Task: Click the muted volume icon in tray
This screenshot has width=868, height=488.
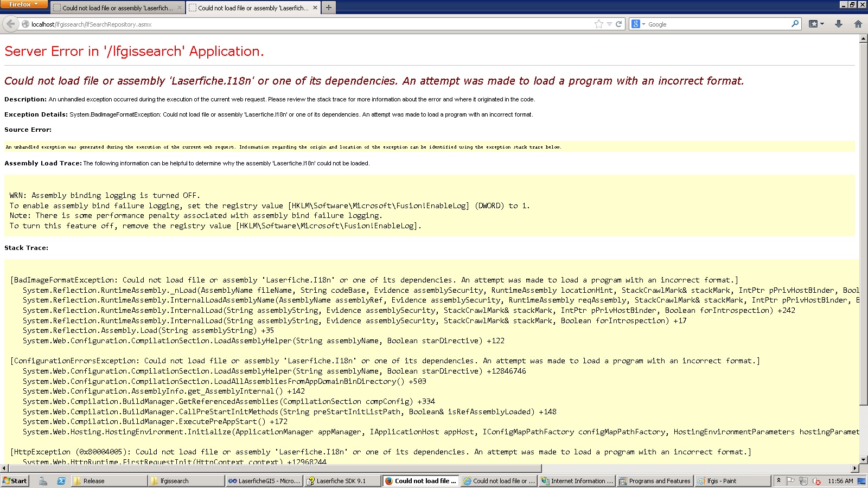Action: pos(816,481)
